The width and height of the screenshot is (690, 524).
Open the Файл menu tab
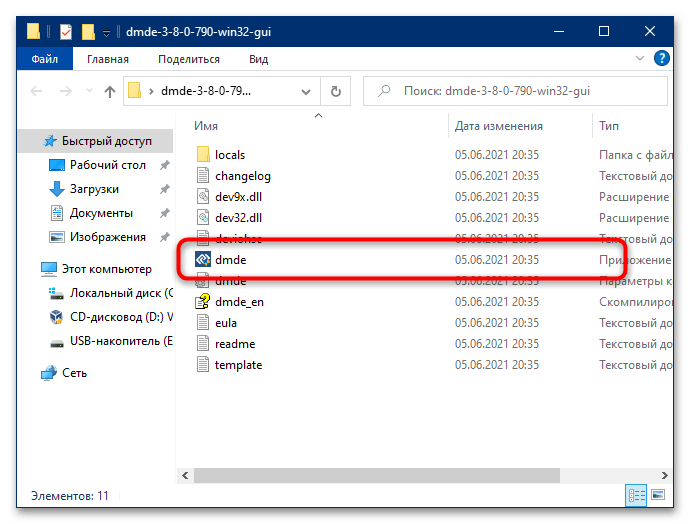click(44, 59)
